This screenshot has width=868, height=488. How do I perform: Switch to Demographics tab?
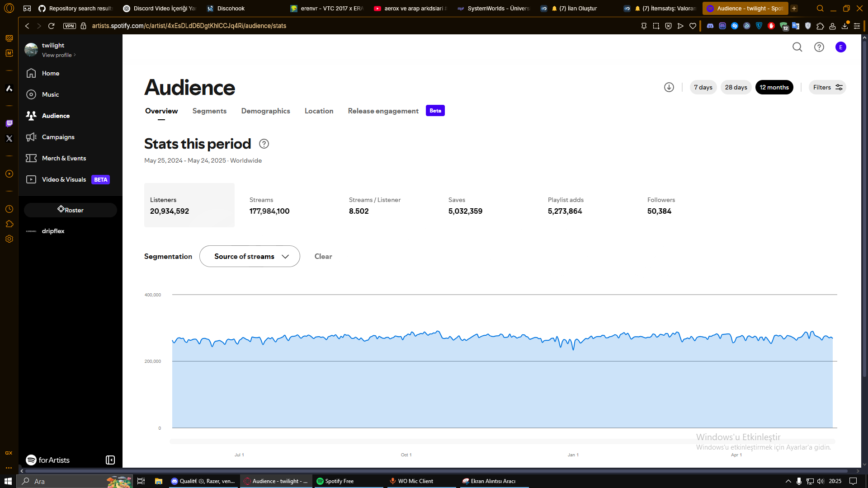(x=265, y=111)
